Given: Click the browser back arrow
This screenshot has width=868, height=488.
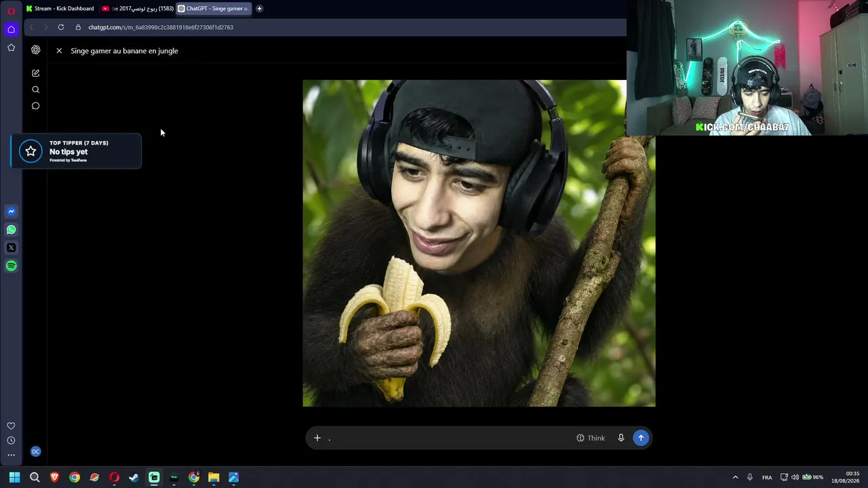Looking at the screenshot, I should tap(31, 27).
